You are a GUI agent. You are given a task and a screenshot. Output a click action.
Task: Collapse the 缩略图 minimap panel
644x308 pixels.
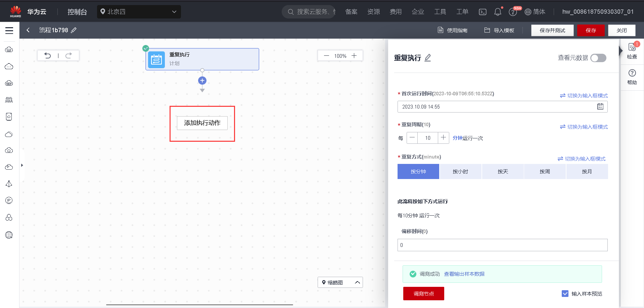click(x=357, y=282)
